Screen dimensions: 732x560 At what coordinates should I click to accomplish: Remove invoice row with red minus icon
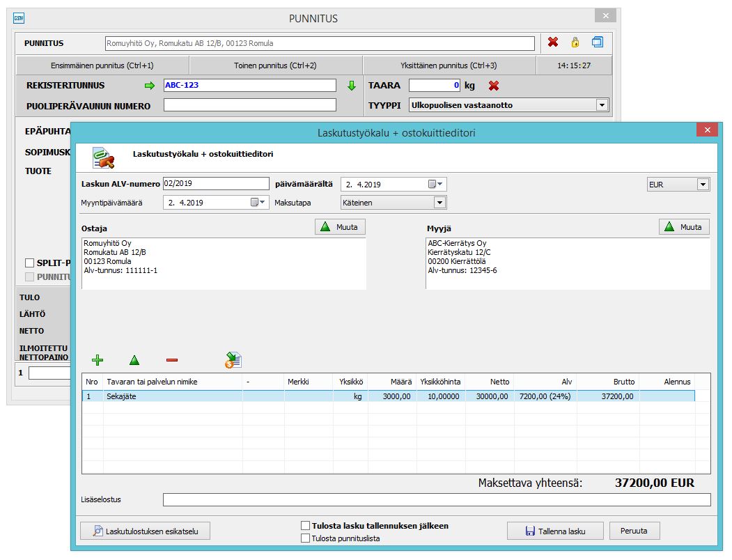(x=172, y=360)
